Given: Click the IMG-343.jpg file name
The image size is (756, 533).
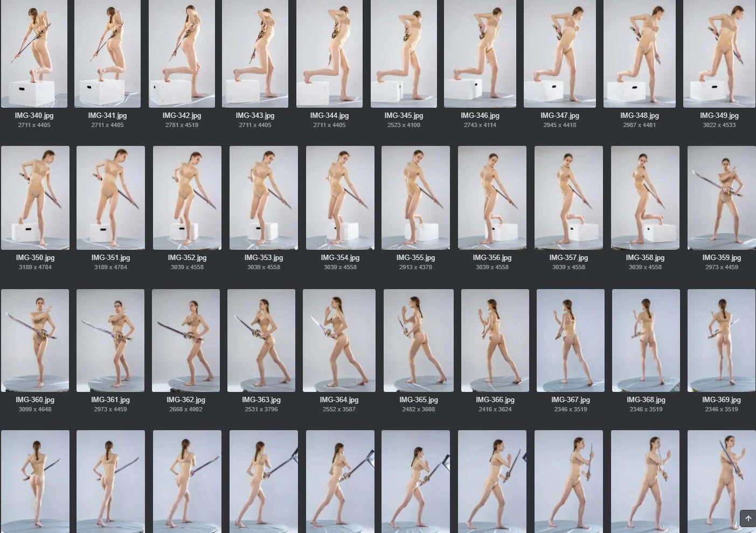Looking at the screenshot, I should [255, 115].
